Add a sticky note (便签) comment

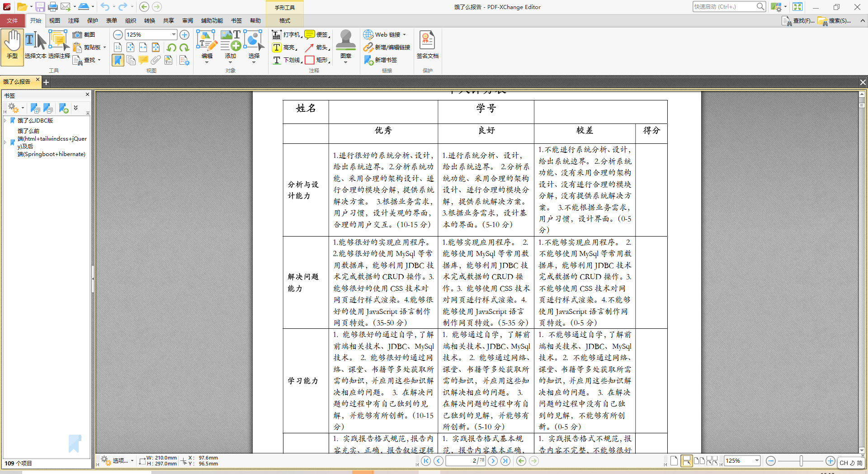[x=317, y=35]
